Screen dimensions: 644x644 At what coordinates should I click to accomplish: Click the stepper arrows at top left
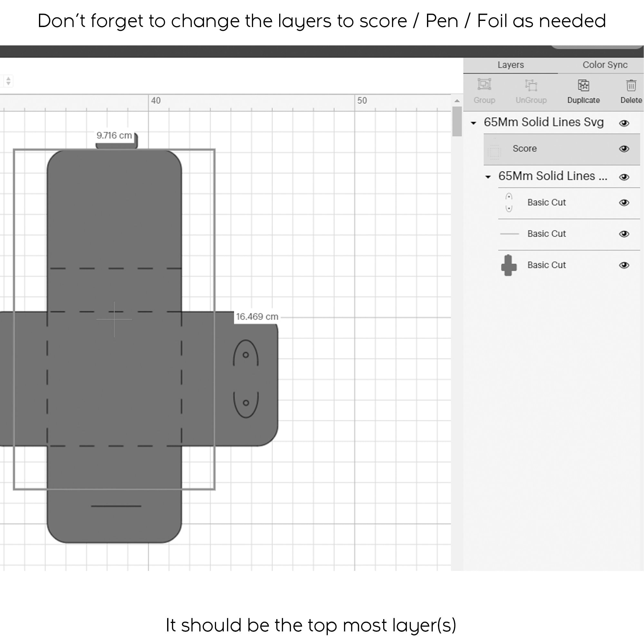[x=8, y=81]
